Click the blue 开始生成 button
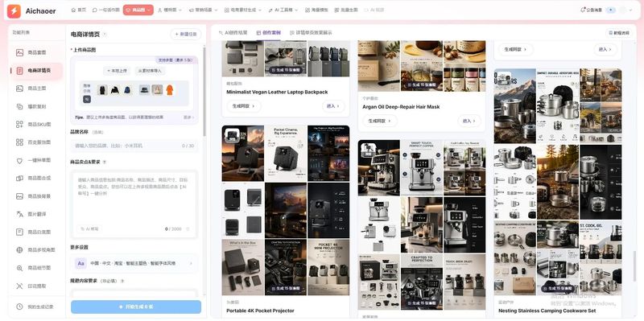The image size is (644, 321). pos(136,307)
